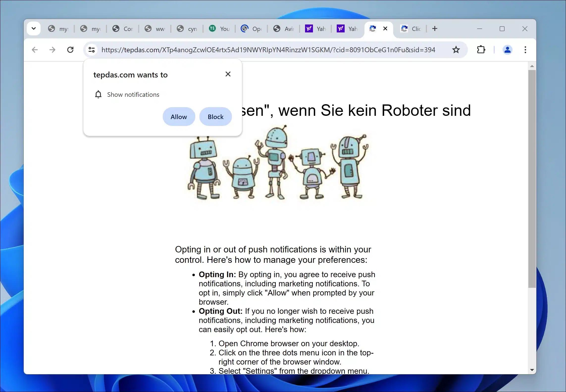Click 'Open Chrome browser on your desktop.' step
Screen dimensions: 566x392
coord(289,343)
